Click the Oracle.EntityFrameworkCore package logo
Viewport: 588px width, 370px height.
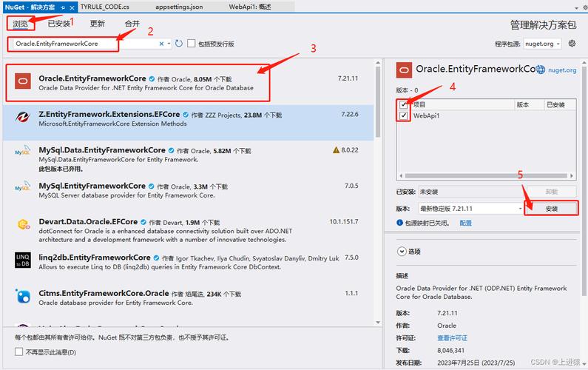pos(23,81)
